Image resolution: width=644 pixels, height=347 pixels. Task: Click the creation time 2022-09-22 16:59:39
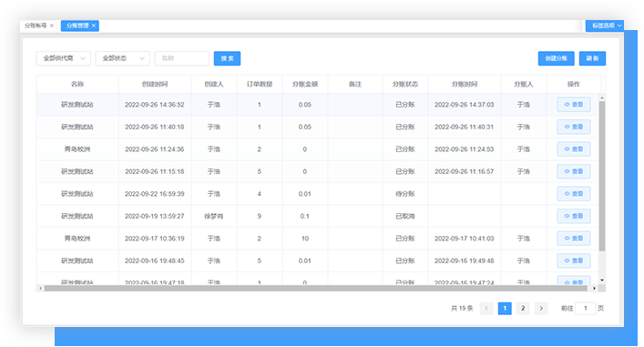click(x=155, y=193)
